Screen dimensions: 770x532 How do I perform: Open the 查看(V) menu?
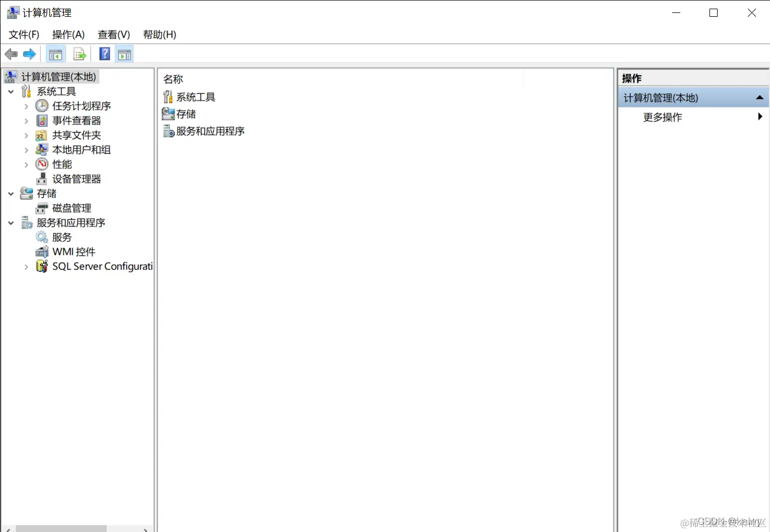coord(114,35)
